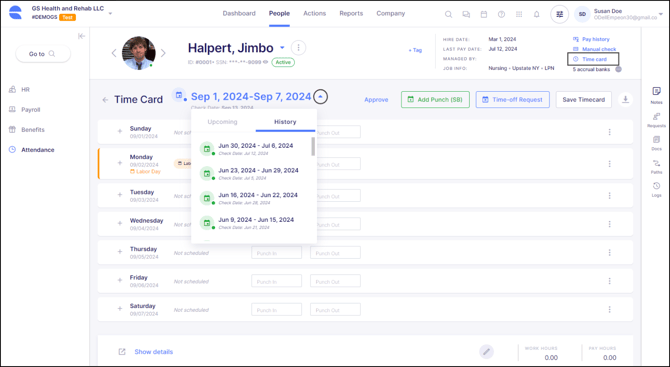The height and width of the screenshot is (367, 670).
Task: Open the chat messages icon
Action: [x=466, y=14]
